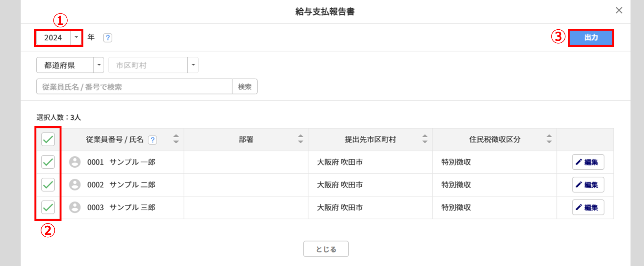Viewport: 644px width, 266px height.
Task: Open the 2024 year dropdown
Action: [59, 38]
